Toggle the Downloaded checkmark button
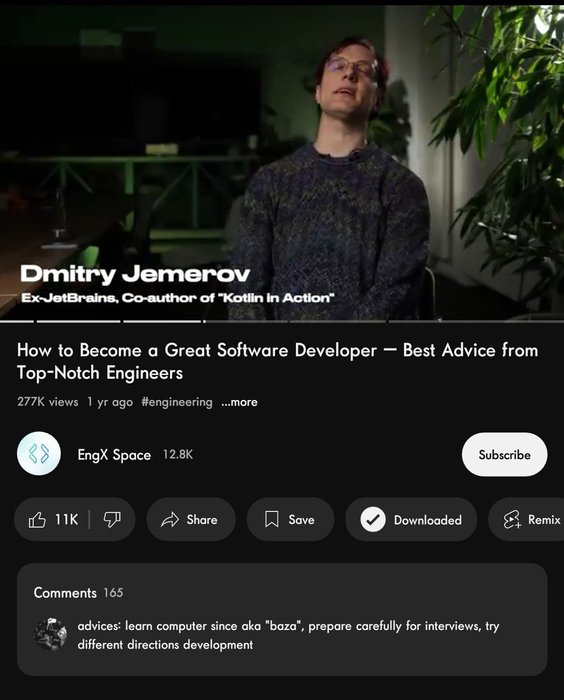The width and height of the screenshot is (564, 700). coord(411,520)
